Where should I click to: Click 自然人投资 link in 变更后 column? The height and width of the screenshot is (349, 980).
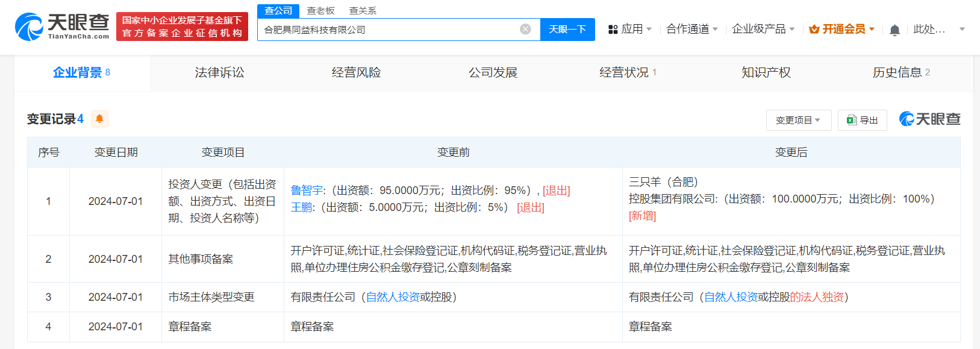731,297
